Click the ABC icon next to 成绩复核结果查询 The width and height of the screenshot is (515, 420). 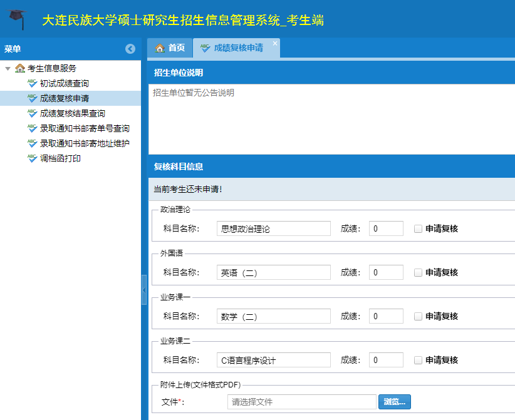point(33,113)
